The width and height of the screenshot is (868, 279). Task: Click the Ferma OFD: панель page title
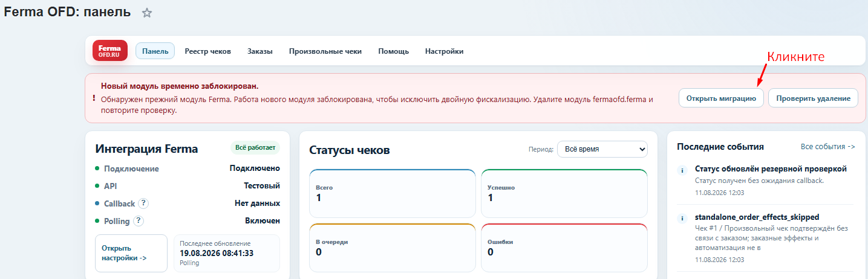coord(67,12)
